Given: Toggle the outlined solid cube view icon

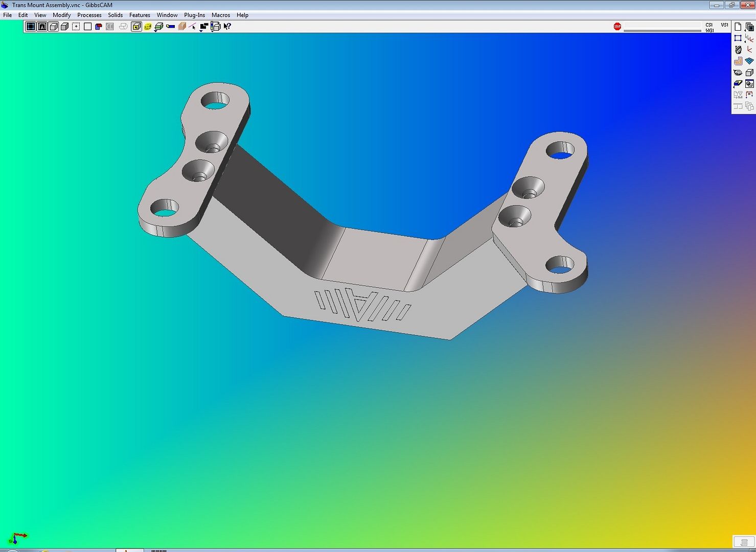Looking at the screenshot, I should click(x=54, y=27).
